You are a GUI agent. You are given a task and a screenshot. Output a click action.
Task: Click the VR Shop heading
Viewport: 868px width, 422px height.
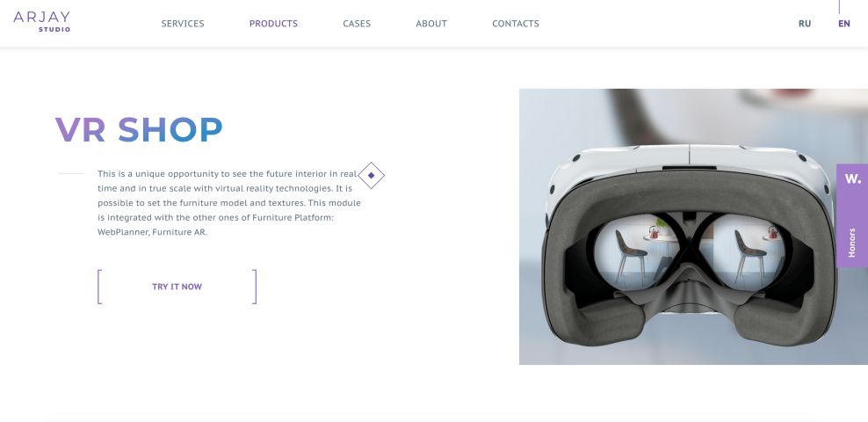click(x=139, y=129)
